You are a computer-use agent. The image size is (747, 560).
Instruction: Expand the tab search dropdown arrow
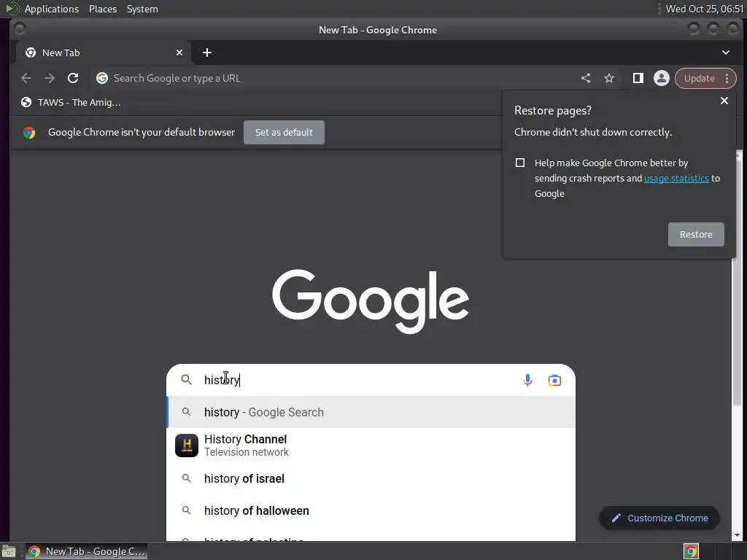coord(726,52)
